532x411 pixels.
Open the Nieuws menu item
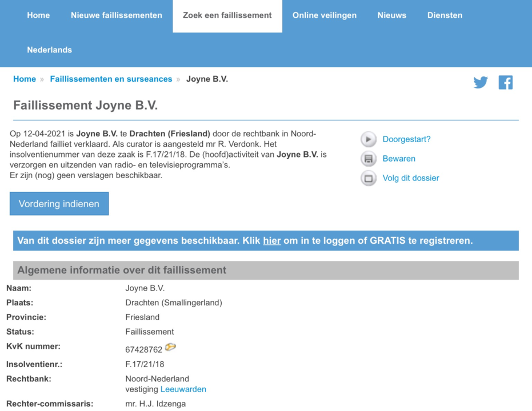(392, 15)
